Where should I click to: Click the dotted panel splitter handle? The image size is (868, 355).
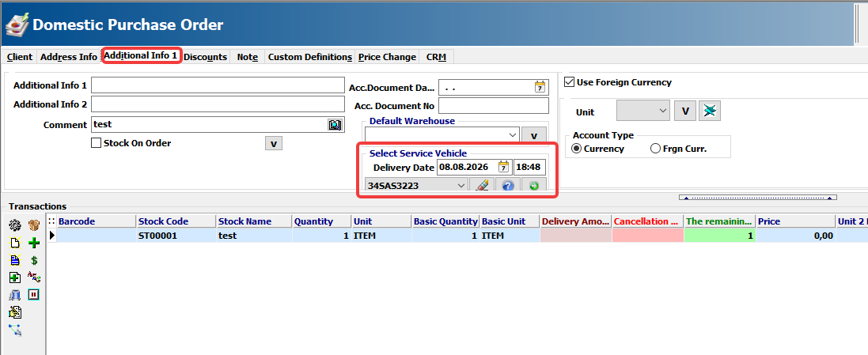(x=758, y=198)
